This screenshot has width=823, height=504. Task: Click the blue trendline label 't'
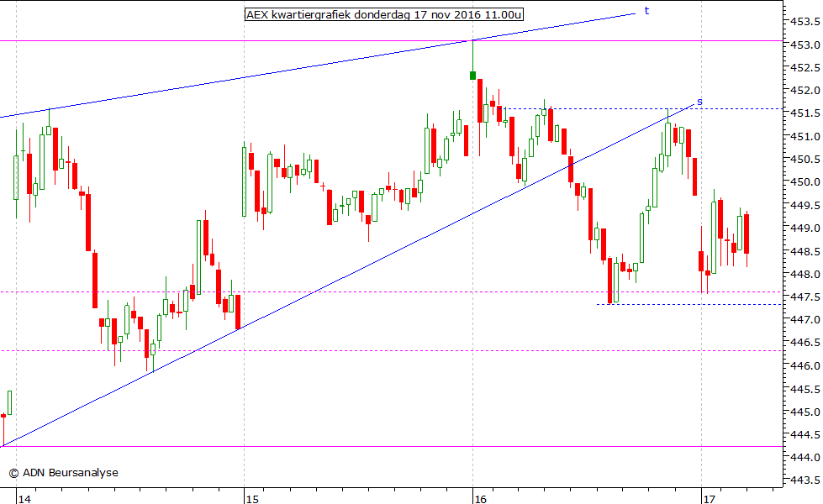pos(646,10)
